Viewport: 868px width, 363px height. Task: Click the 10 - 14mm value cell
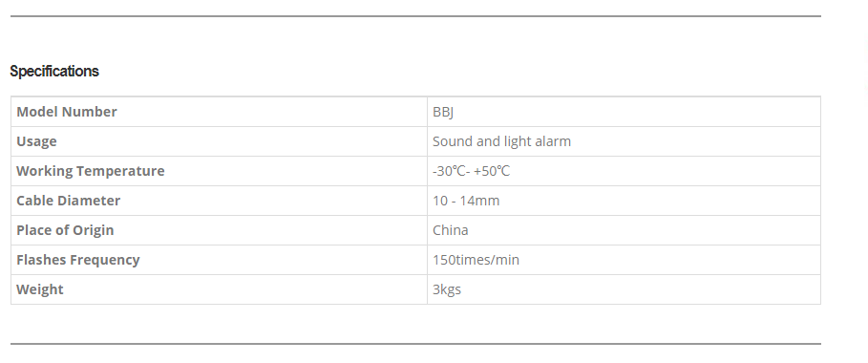pyautogui.click(x=624, y=201)
